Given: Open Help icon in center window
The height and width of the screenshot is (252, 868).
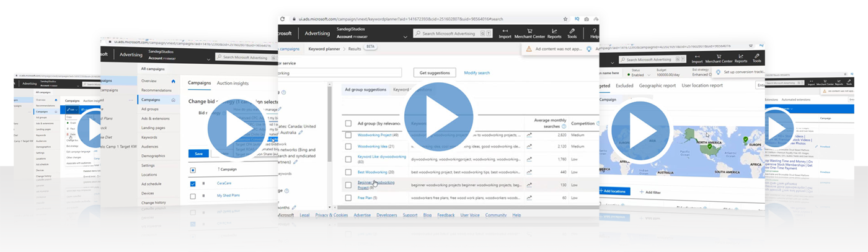Looking at the screenshot, I should pos(594,33).
